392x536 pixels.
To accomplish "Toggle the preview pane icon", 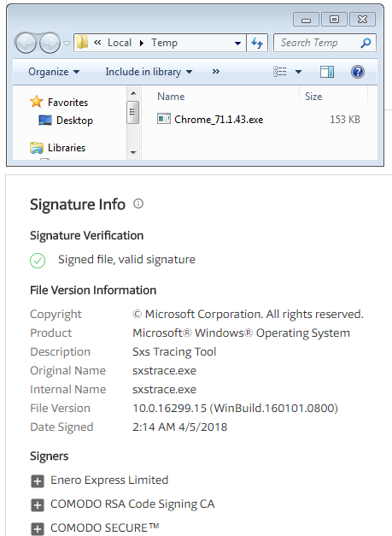I will [327, 72].
